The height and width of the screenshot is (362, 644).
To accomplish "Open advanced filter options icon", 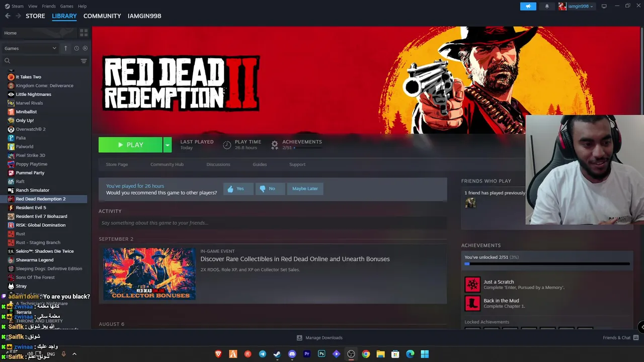I will click(x=84, y=61).
